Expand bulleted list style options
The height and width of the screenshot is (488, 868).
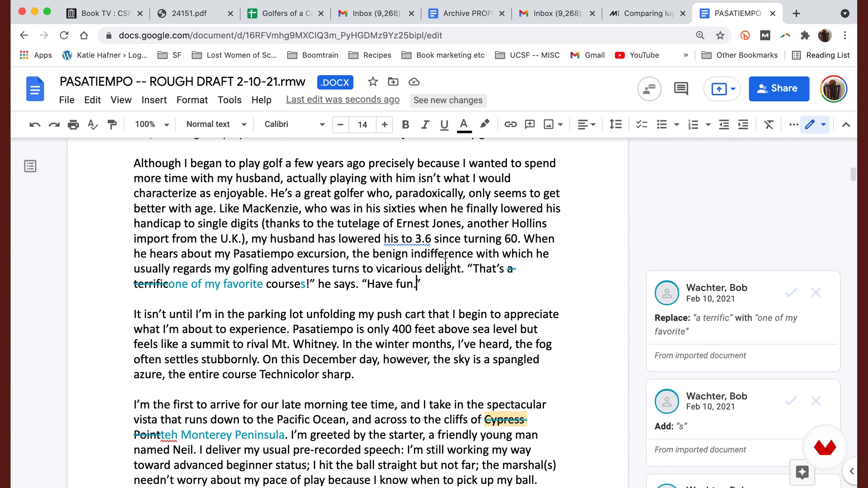[676, 125]
